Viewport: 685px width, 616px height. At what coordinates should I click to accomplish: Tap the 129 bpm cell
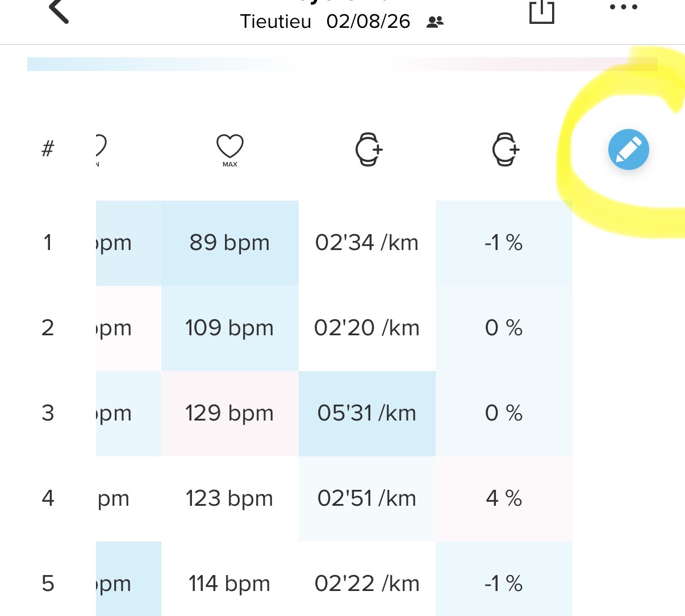tap(229, 413)
